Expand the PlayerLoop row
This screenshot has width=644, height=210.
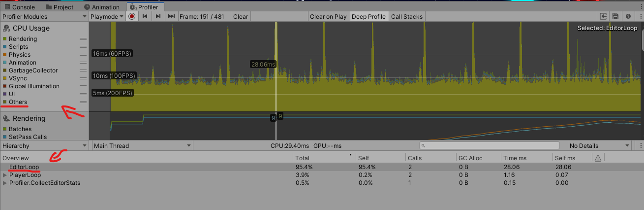(x=5, y=175)
